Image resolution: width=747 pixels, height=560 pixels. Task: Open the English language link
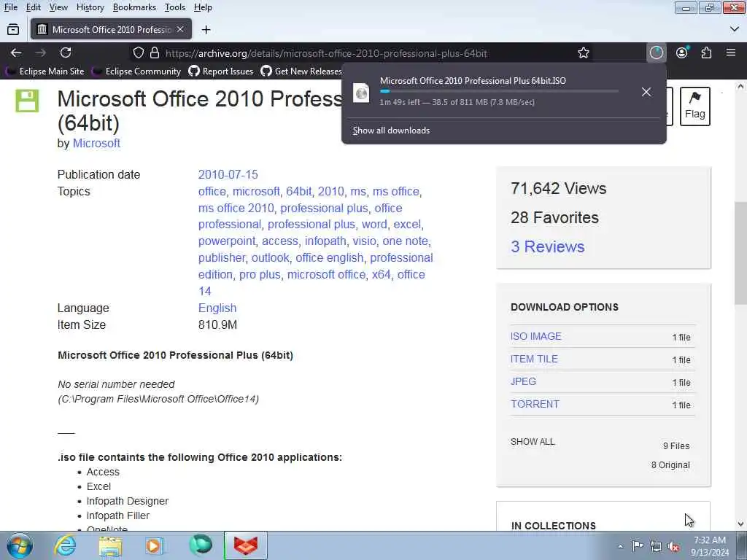point(217,308)
